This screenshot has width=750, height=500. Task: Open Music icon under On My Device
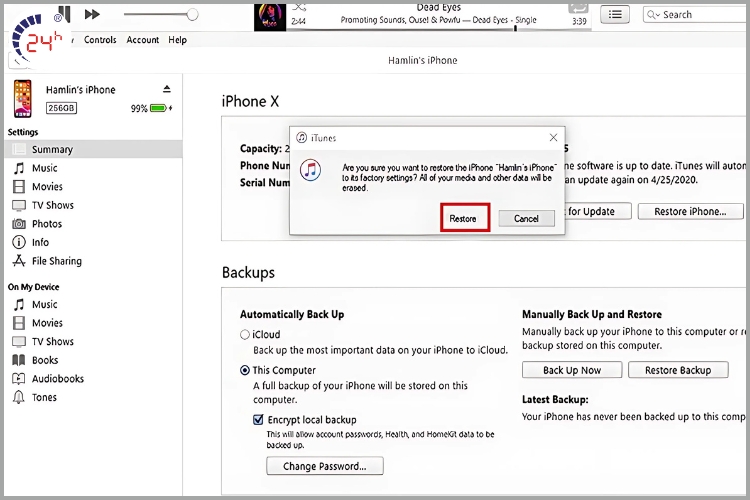click(x=19, y=304)
